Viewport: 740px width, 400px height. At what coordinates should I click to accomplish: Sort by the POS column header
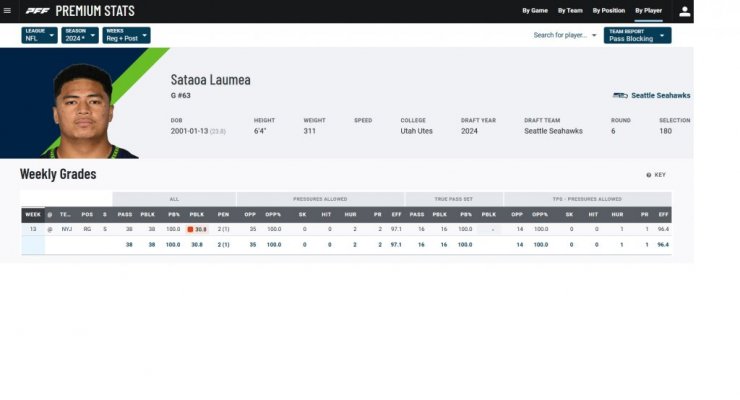[87, 215]
